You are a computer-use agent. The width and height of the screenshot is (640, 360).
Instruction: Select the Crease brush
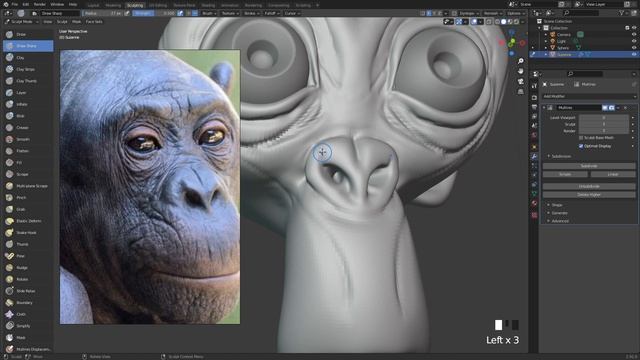click(28, 128)
